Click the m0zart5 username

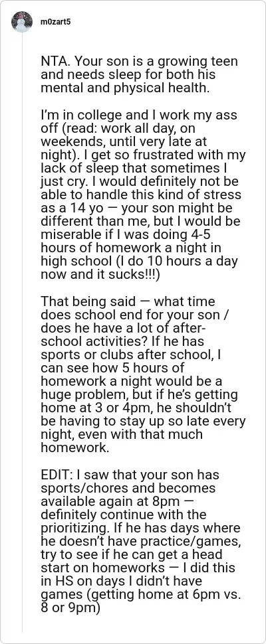point(55,22)
